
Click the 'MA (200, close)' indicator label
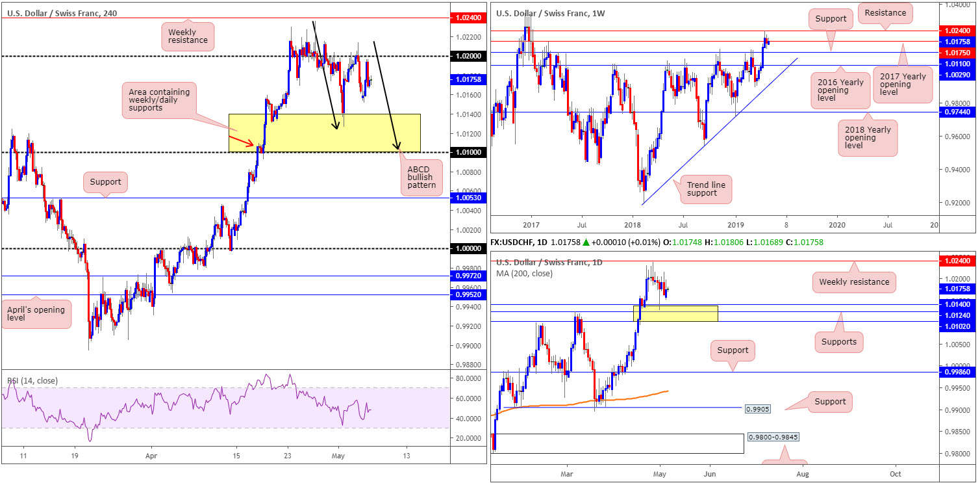point(525,273)
